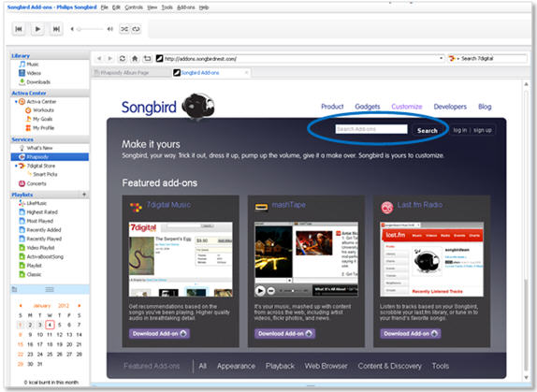Go to next month in calendar

pos(80,305)
